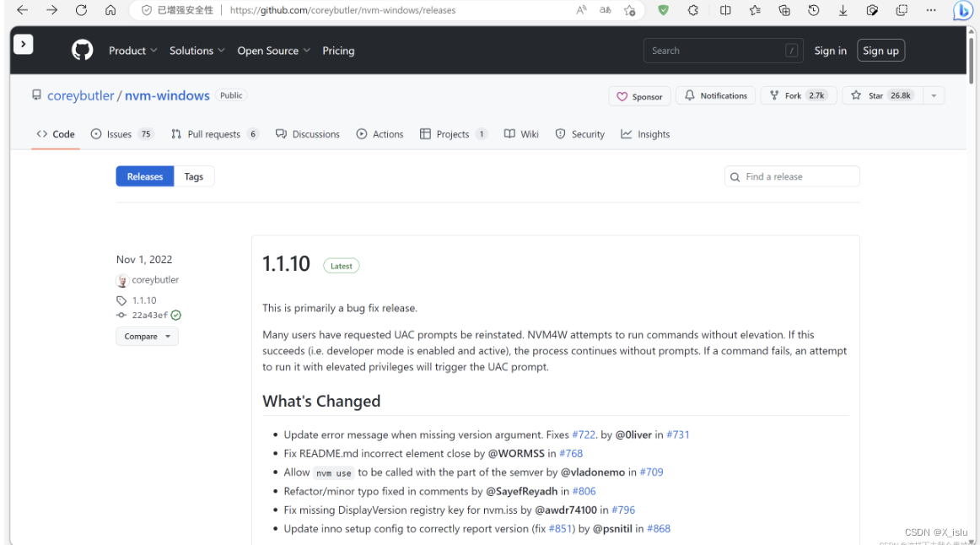Star the repository with the Star button
Screen dimensions: 980x545
pos(882,95)
